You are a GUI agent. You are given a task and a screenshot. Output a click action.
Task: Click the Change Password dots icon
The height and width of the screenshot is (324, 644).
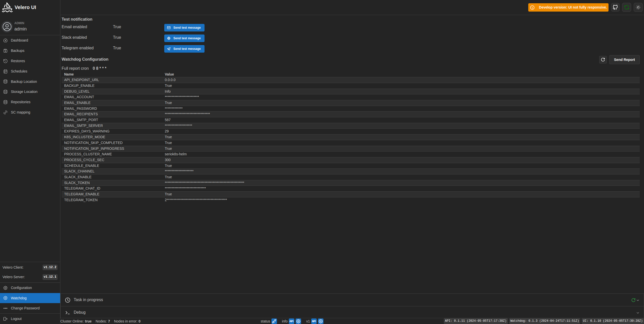tap(5, 308)
